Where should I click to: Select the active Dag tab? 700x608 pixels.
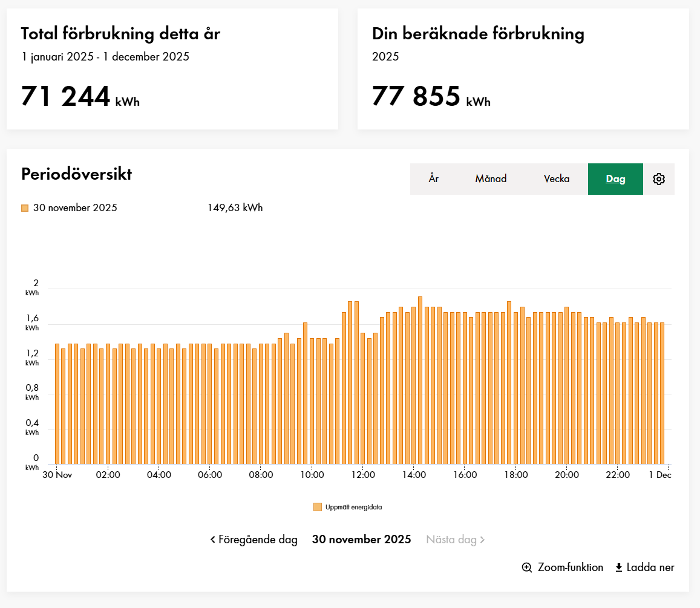point(615,179)
